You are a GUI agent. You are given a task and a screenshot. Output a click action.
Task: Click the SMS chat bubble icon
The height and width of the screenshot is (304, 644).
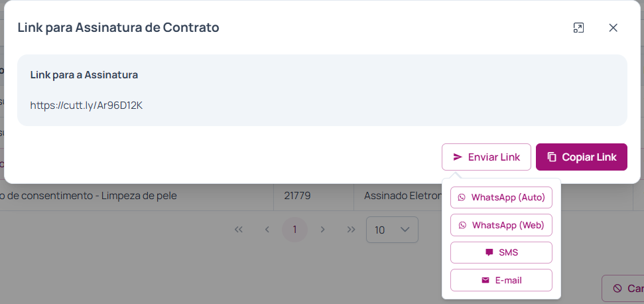pos(489,252)
